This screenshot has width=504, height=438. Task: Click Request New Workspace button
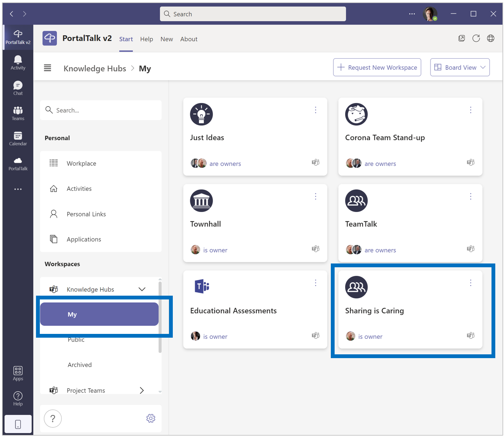point(377,67)
